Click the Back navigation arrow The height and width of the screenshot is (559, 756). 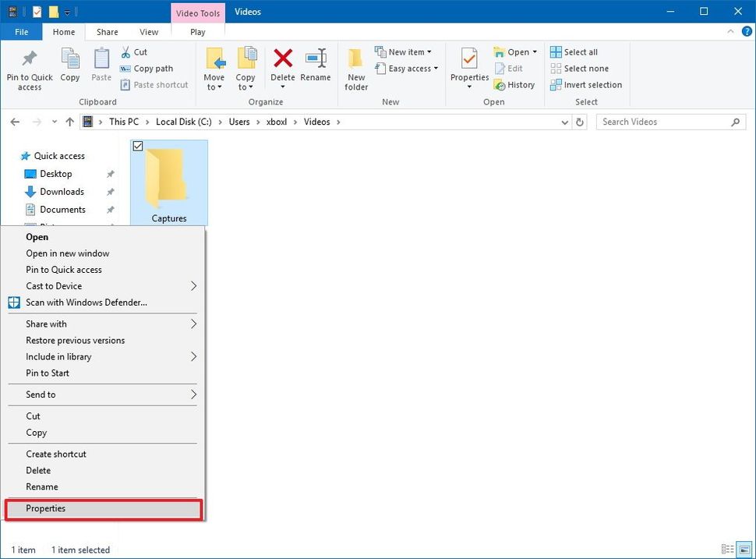point(15,122)
